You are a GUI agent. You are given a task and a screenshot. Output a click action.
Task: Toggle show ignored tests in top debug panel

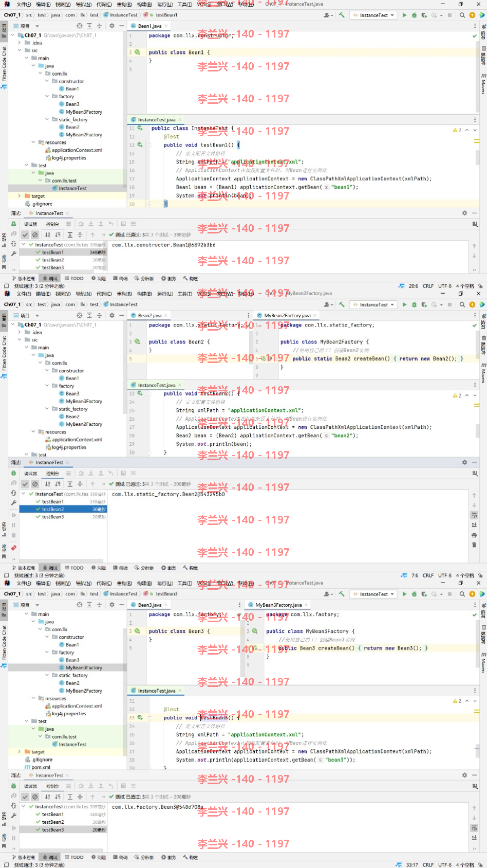pos(35,234)
